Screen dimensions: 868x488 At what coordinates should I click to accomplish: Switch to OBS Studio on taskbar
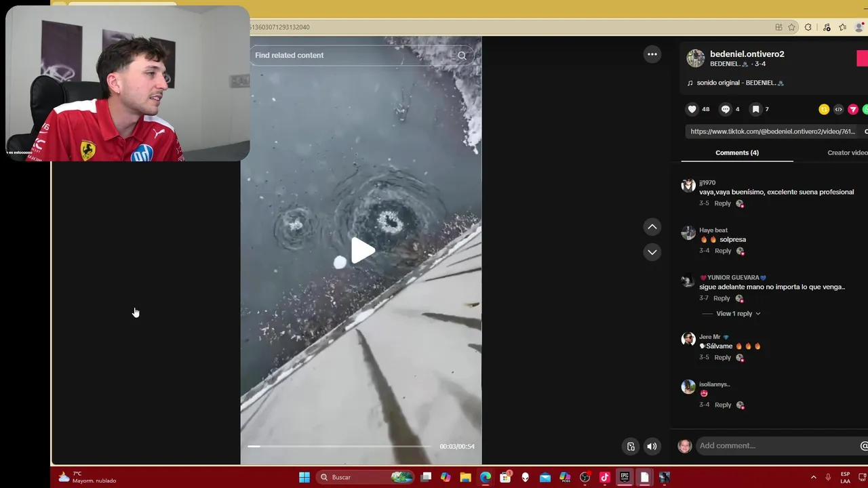pos(585,477)
